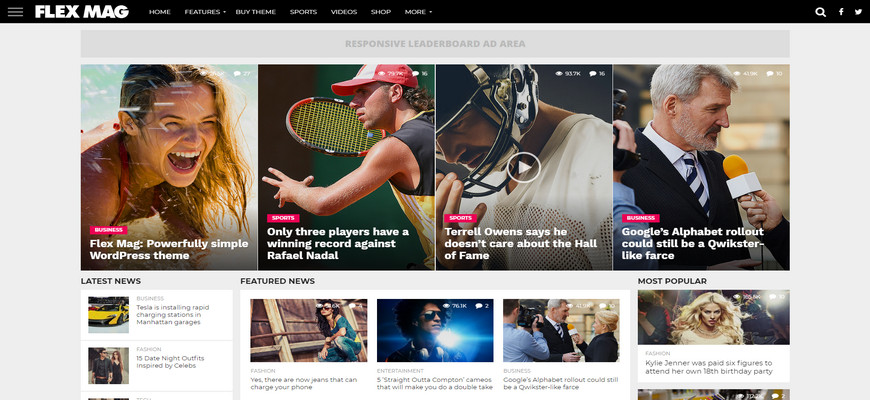Open the Videos menu item
870x400 pixels.
344,12
